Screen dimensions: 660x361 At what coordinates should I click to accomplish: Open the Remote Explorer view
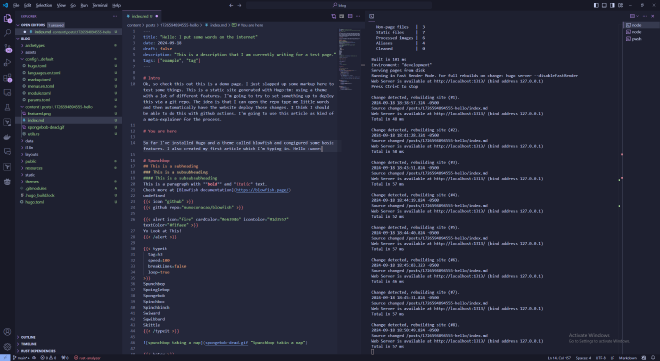(x=7, y=93)
